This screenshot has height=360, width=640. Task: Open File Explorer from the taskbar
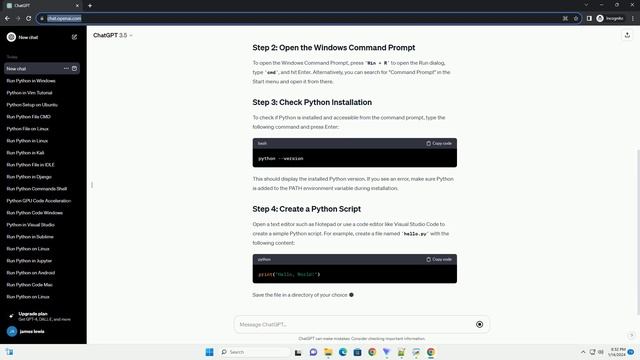pyautogui.click(x=328, y=352)
